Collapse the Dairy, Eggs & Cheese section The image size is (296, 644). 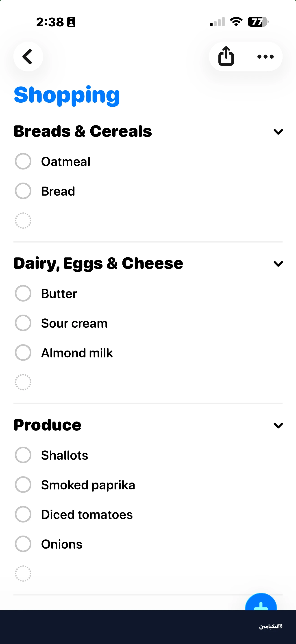click(x=278, y=263)
